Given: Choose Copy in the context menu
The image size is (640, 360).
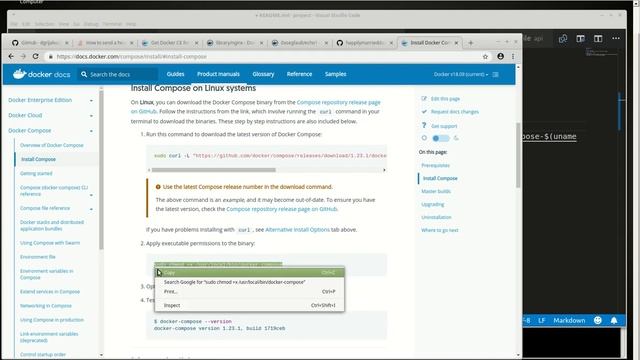Looking at the screenshot, I should pyautogui.click(x=249, y=272).
